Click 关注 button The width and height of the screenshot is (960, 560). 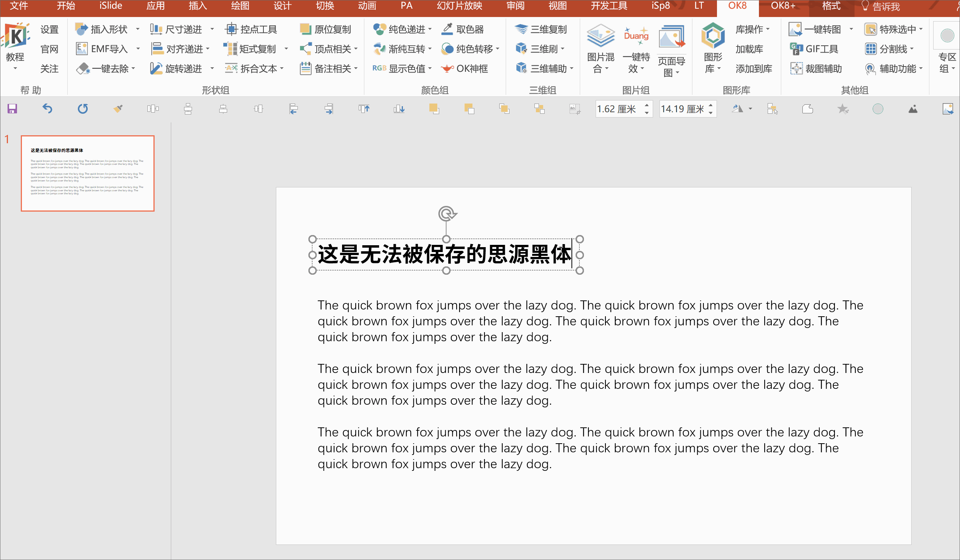50,68
